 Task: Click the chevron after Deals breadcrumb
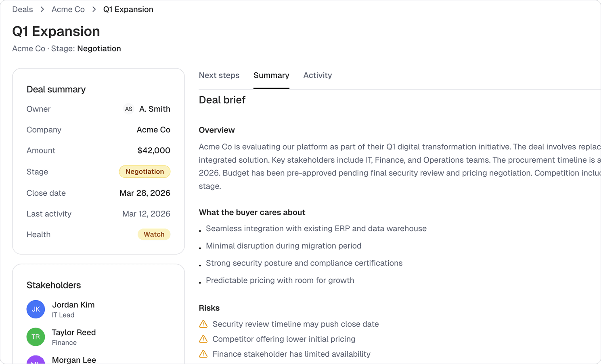click(42, 9)
